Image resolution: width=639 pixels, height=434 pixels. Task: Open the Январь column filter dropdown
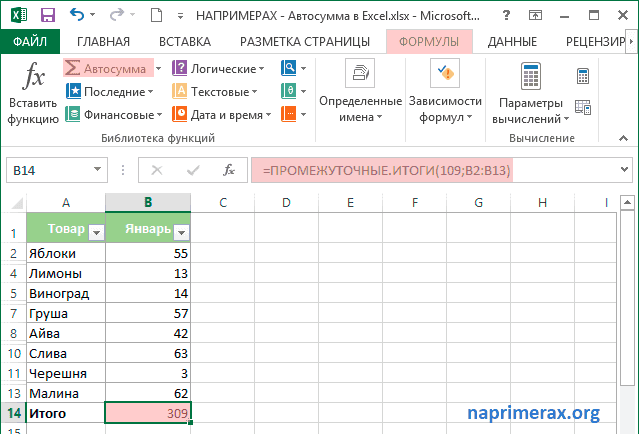coord(181,231)
